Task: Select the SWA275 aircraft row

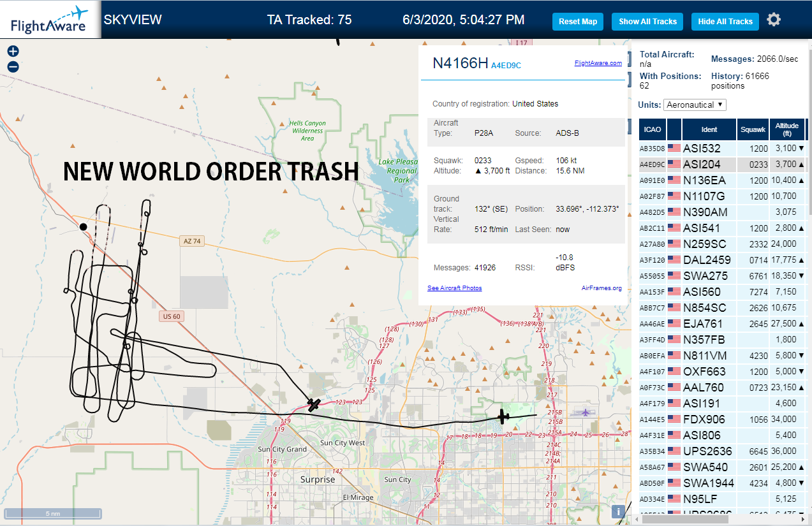Action: click(723, 276)
